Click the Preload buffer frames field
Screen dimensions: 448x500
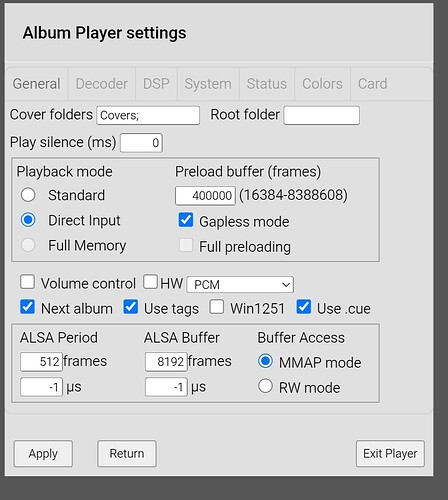coord(205,195)
